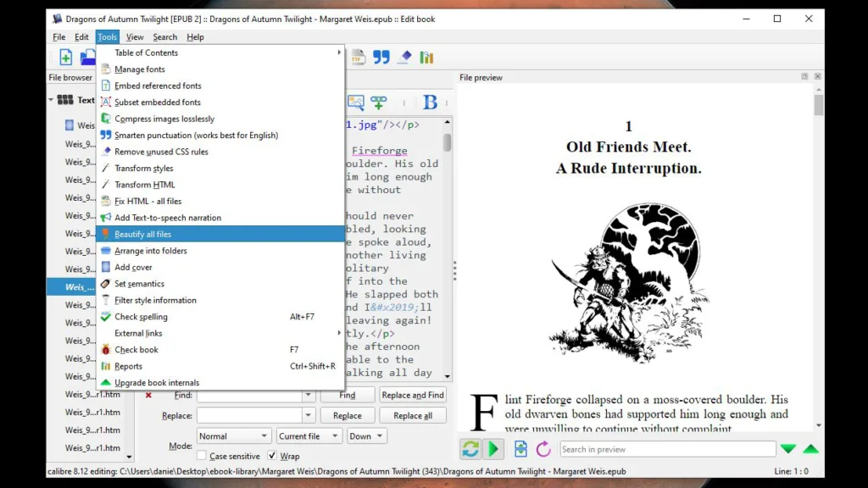
Task: Open the Reports chart icon on toolbar
Action: click(426, 57)
